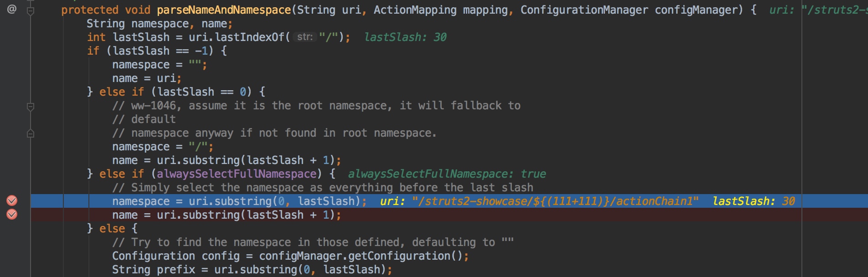The image size is (868, 277).
Task: Toggle the breakpoint on the red-shaded name line
Action: pos(12,215)
